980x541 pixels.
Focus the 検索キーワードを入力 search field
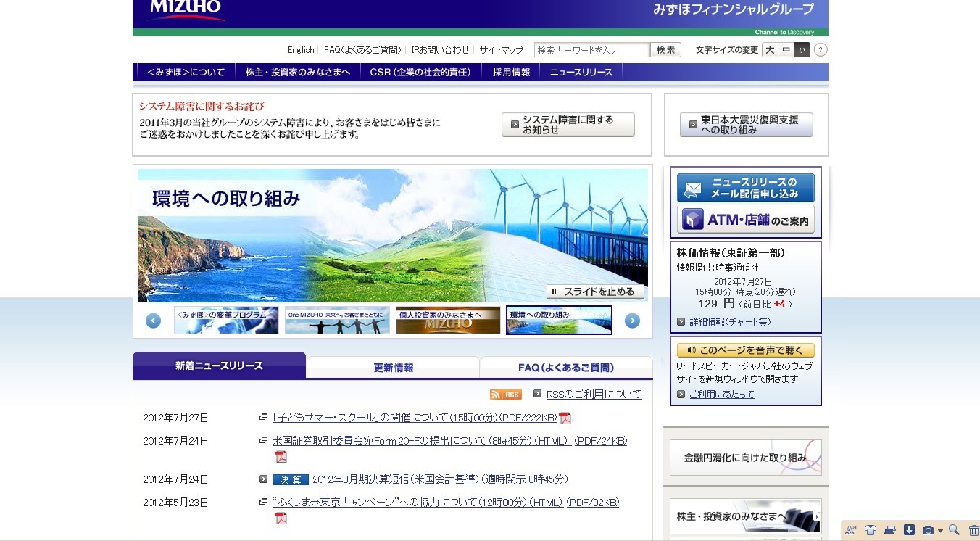591,50
